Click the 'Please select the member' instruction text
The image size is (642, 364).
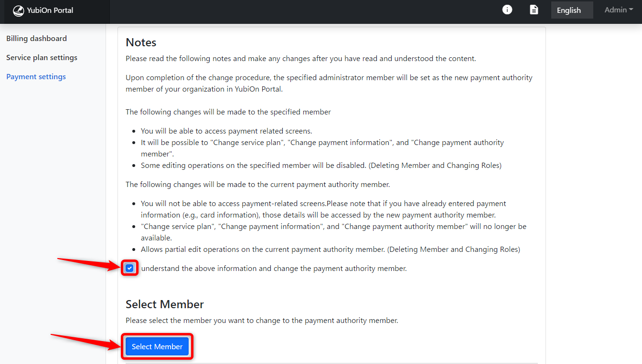(x=262, y=321)
